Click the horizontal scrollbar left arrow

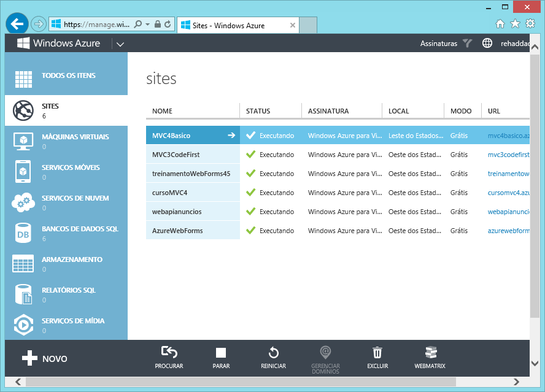18,382
